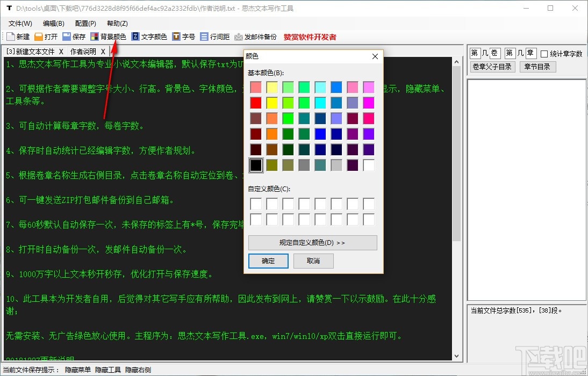This screenshot has width=588, height=376.
Task: Switch to the [3]新建文本文件 tab
Action: pyautogui.click(x=31, y=52)
